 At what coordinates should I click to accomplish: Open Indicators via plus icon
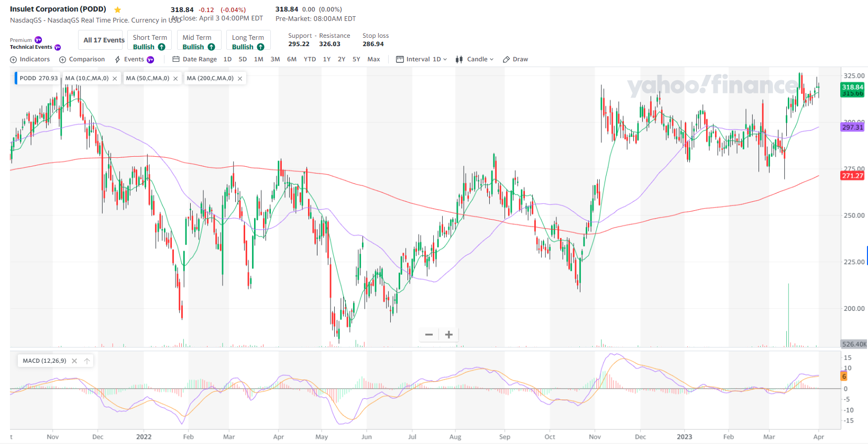pyautogui.click(x=14, y=60)
